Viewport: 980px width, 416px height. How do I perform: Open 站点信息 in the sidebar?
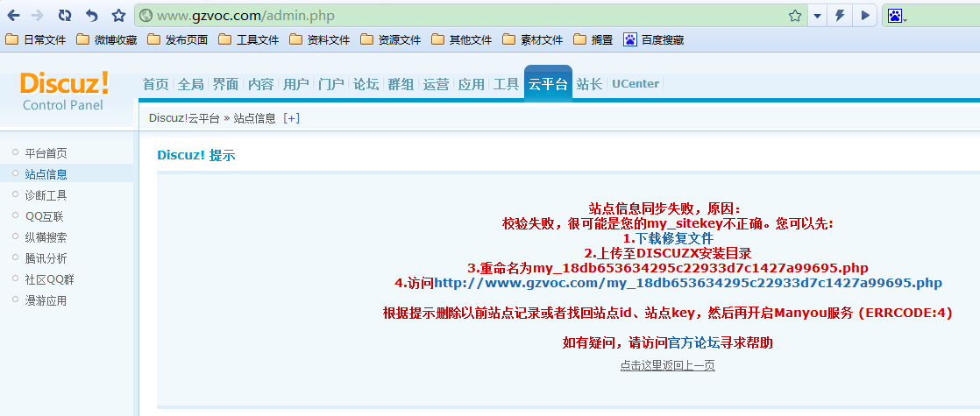(x=46, y=174)
